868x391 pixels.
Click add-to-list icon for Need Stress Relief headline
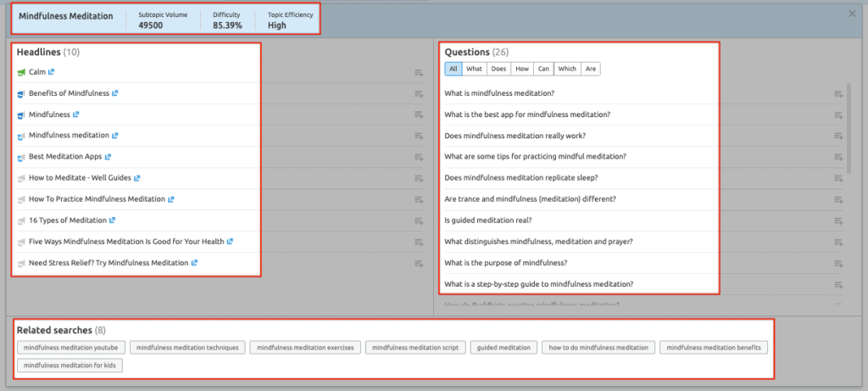(419, 264)
